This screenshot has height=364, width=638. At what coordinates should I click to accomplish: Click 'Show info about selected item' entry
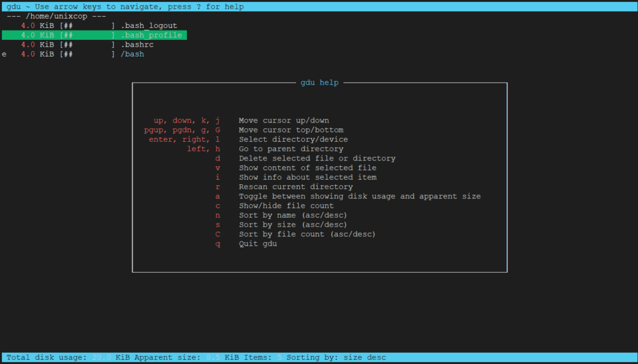(308, 177)
